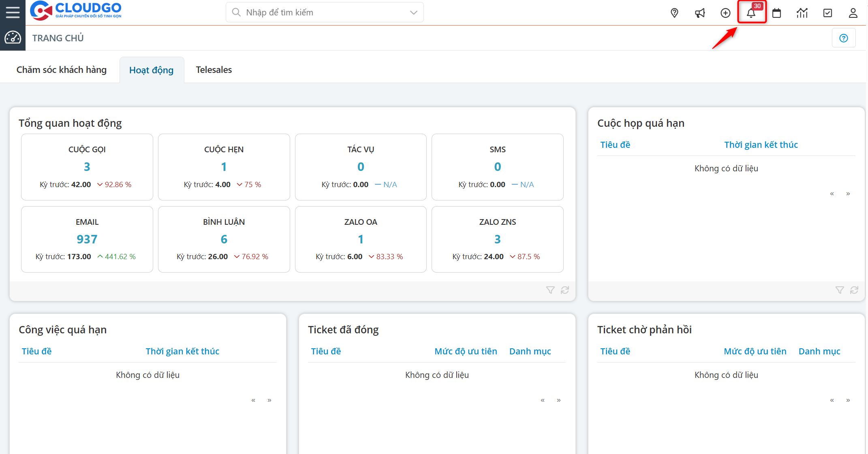Sort Cuộc họp quá hạn by Thời gian kết thúc
This screenshot has width=868, height=454.
pos(761,145)
